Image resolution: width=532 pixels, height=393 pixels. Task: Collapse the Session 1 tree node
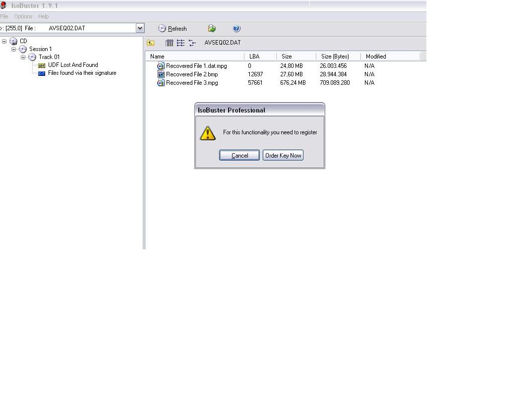click(13, 49)
